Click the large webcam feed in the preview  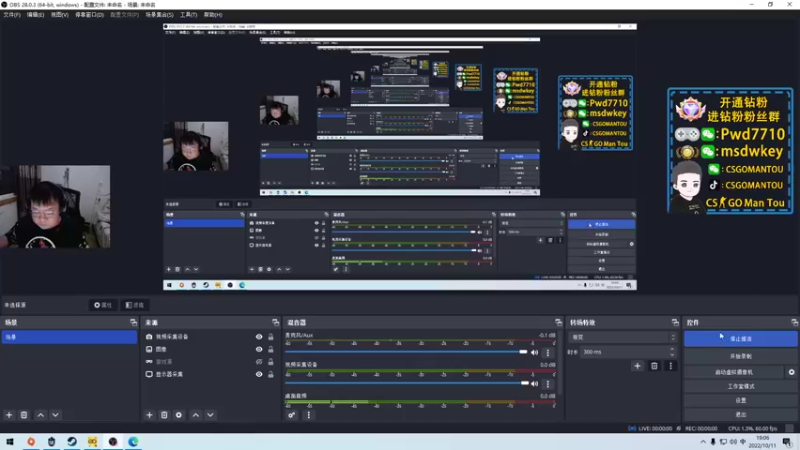point(55,207)
